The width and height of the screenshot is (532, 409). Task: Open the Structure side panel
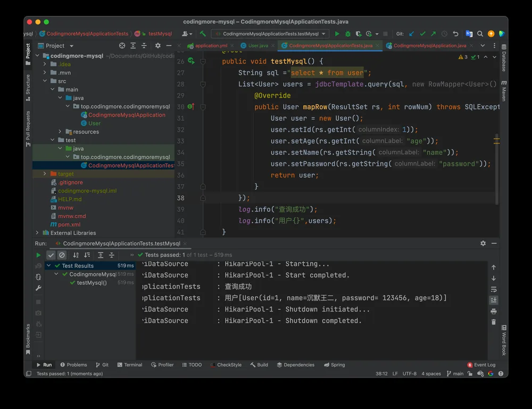click(28, 87)
